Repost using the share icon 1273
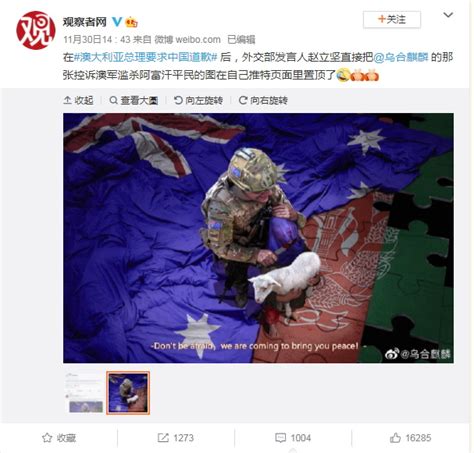This screenshot has height=453, width=474. [x=176, y=438]
